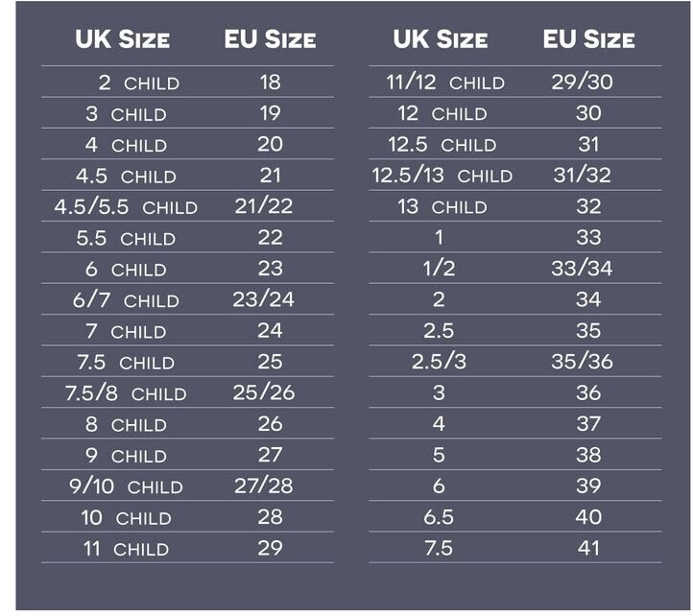Screen dimensions: 693x616
Task: Select UK size 6.5 in the chart
Action: click(x=438, y=517)
